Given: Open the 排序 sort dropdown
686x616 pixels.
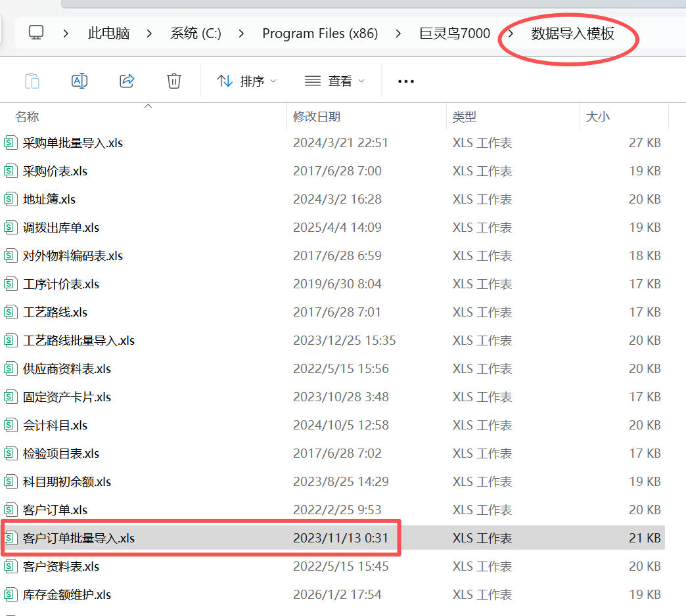Looking at the screenshot, I should (246, 81).
